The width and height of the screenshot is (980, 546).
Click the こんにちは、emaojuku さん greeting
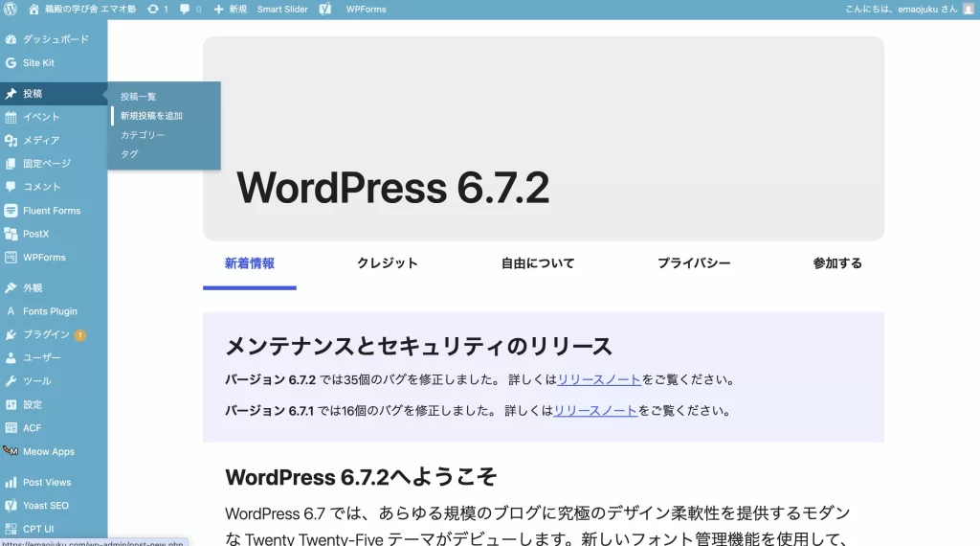point(901,9)
